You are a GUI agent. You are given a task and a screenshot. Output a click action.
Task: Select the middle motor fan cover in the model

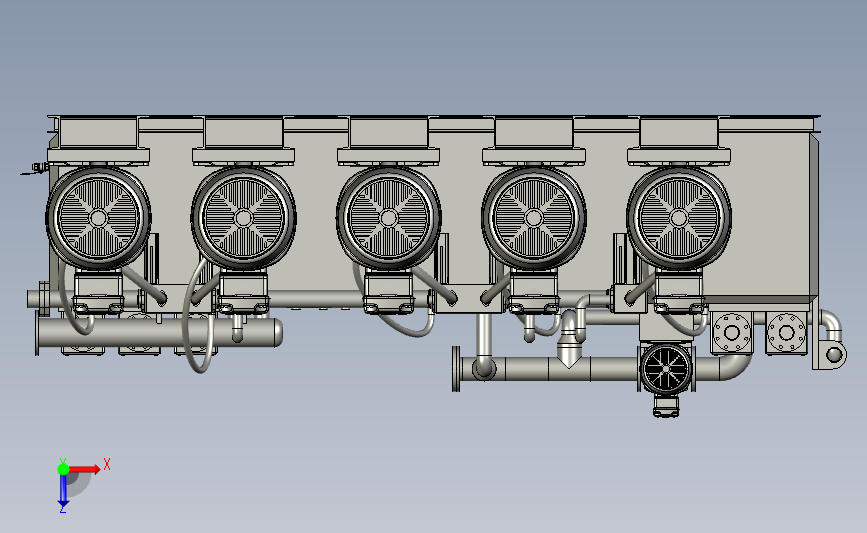point(389,218)
